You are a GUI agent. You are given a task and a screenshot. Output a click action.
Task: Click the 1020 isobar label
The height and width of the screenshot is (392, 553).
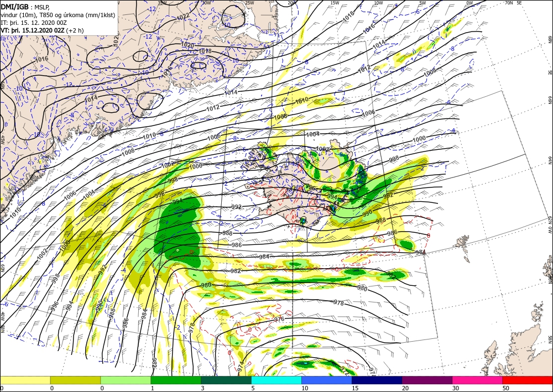click(x=187, y=45)
